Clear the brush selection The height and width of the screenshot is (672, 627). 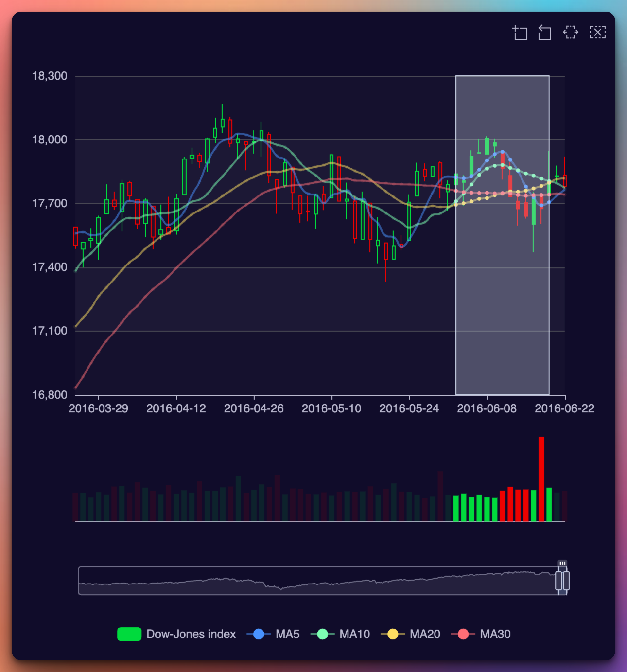[x=598, y=32]
